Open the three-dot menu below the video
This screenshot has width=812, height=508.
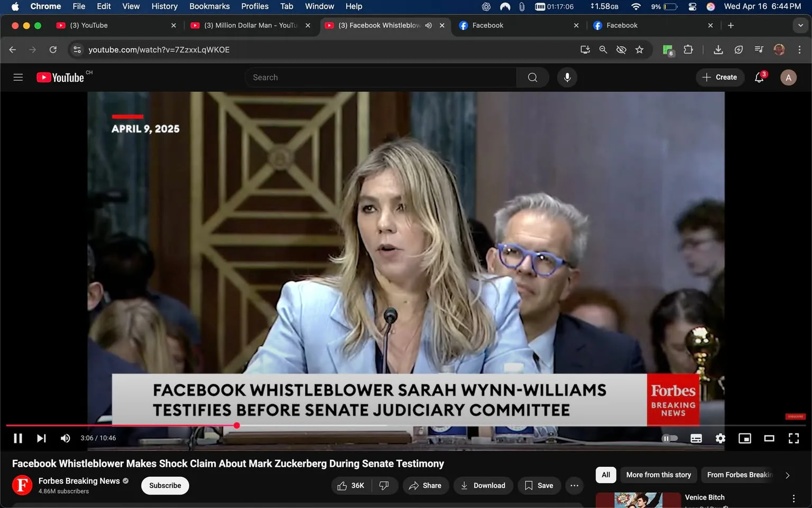[574, 485]
